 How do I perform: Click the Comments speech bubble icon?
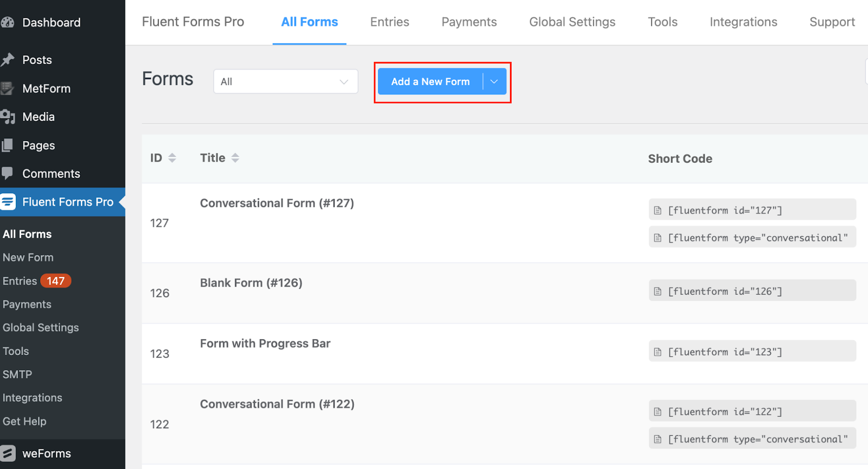point(8,173)
